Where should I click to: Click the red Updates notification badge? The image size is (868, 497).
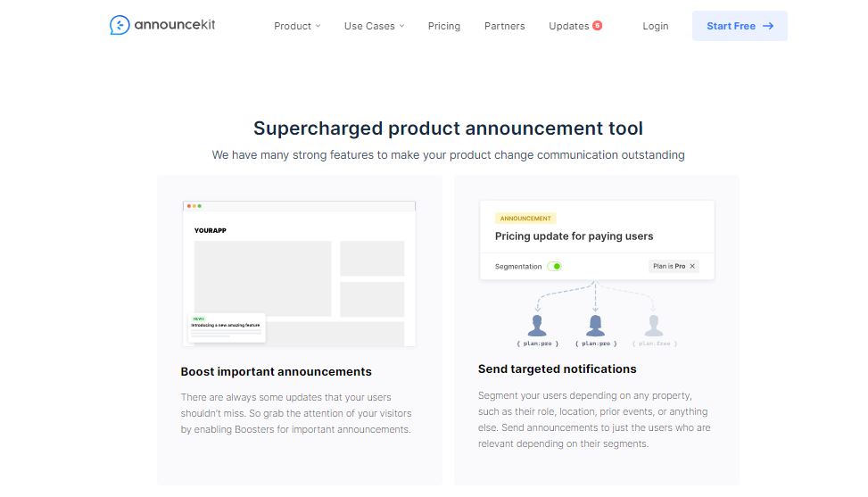point(598,25)
